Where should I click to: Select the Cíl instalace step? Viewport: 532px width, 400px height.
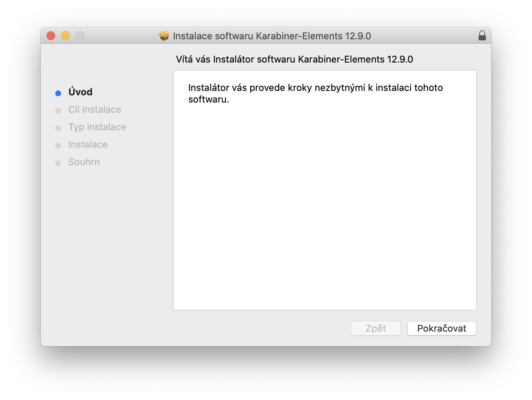pyautogui.click(x=94, y=109)
